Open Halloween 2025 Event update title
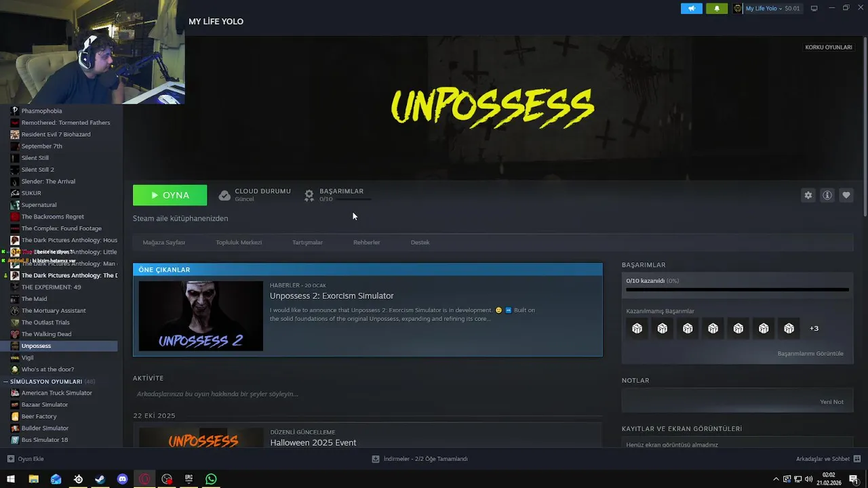The image size is (868, 488). [313, 443]
